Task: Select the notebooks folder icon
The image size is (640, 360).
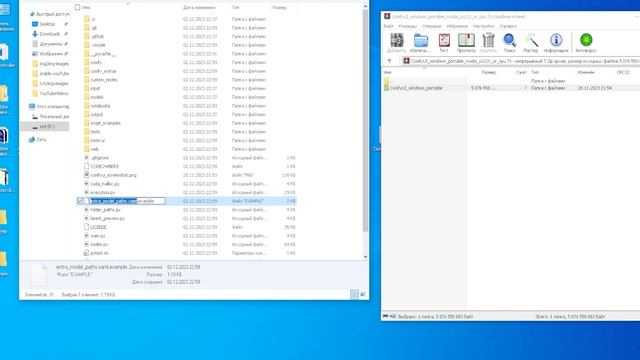Action: point(86,106)
